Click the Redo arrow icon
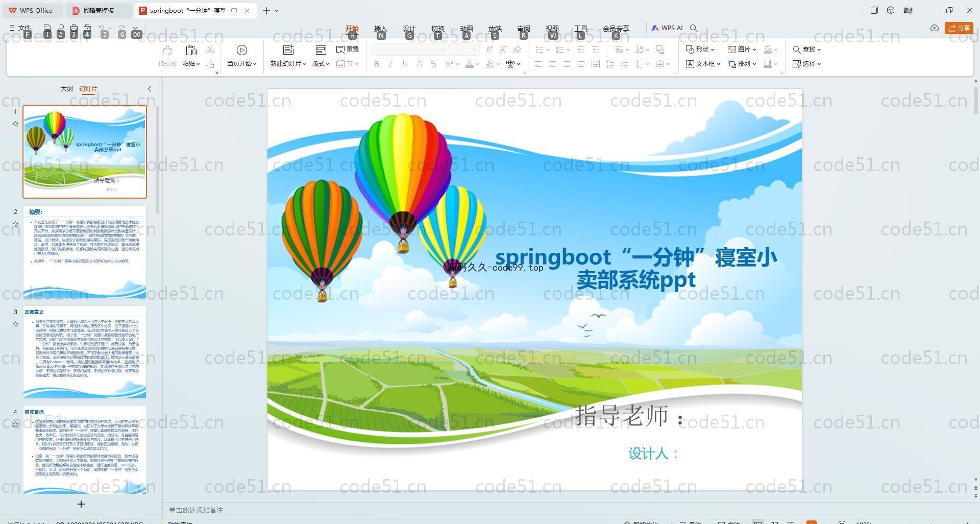 121,28
